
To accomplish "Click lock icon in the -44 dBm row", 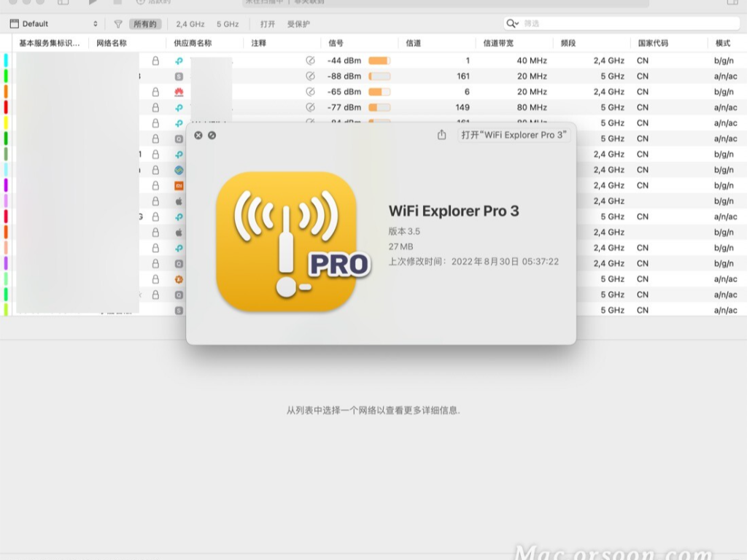I will pyautogui.click(x=155, y=61).
